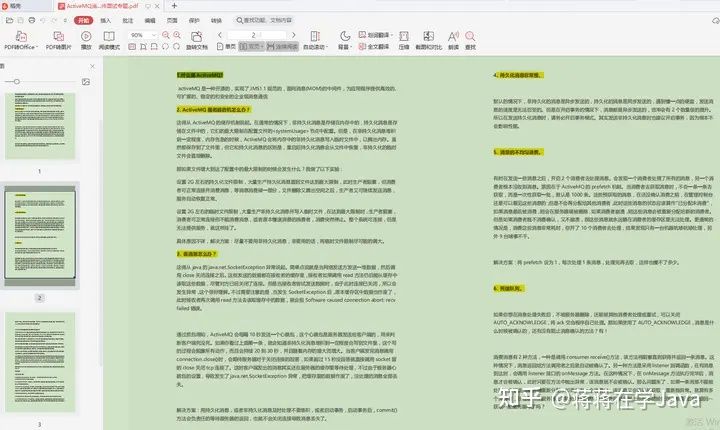The width and height of the screenshot is (720, 430).
Task: Click the redo arrow icon
Action: pos(54,20)
